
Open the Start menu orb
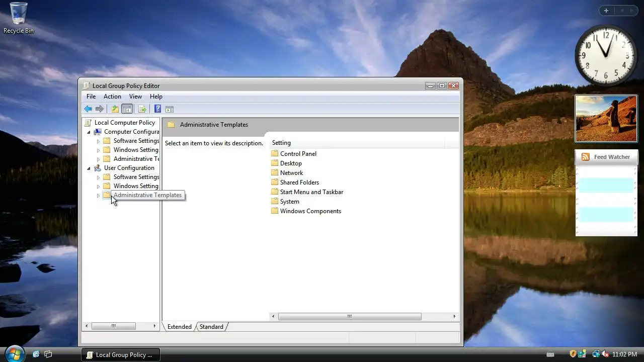point(14,353)
